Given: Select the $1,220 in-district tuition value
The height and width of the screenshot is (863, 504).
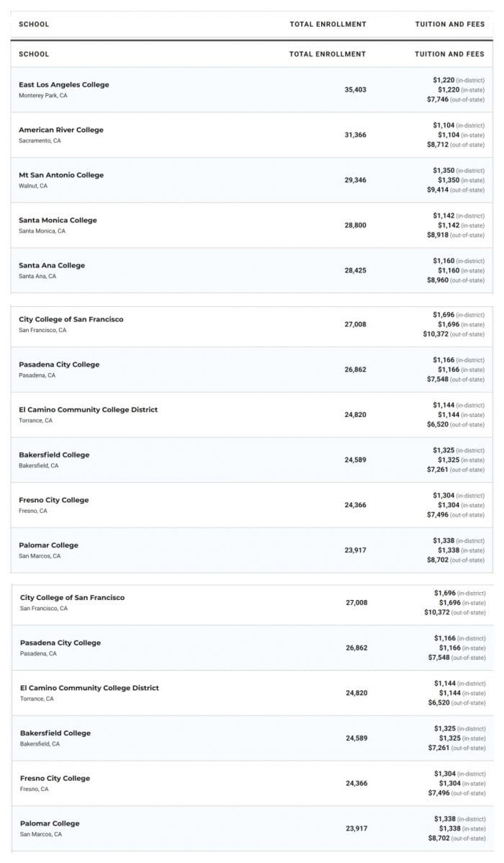Looking at the screenshot, I should pyautogui.click(x=444, y=81).
